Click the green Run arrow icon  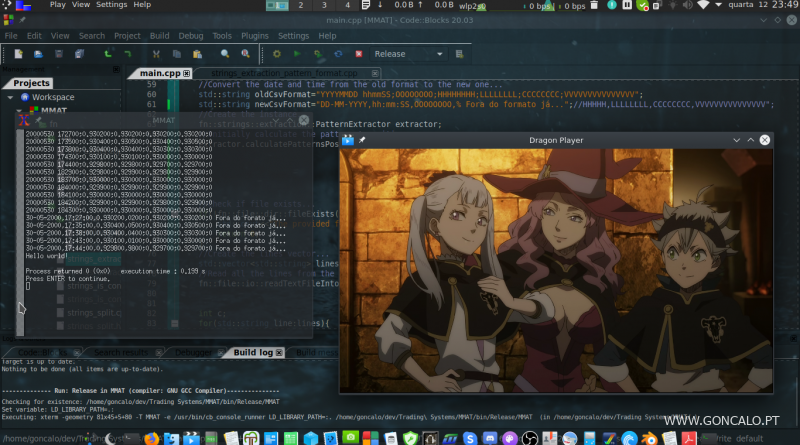297,54
